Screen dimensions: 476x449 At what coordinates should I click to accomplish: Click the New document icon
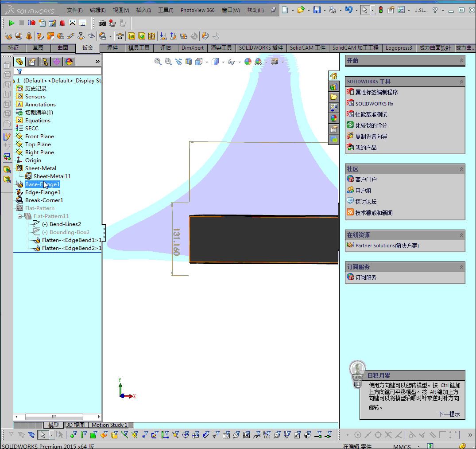click(285, 10)
